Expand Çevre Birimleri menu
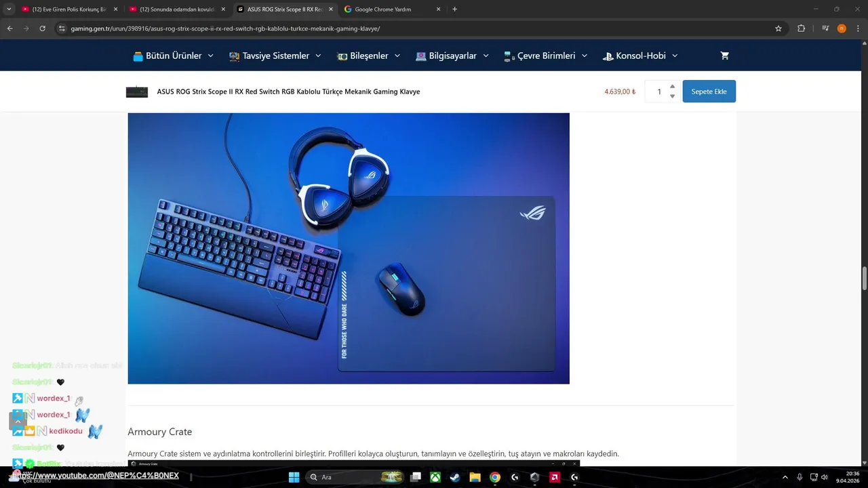Screen dimensions: 868x488 [546, 56]
